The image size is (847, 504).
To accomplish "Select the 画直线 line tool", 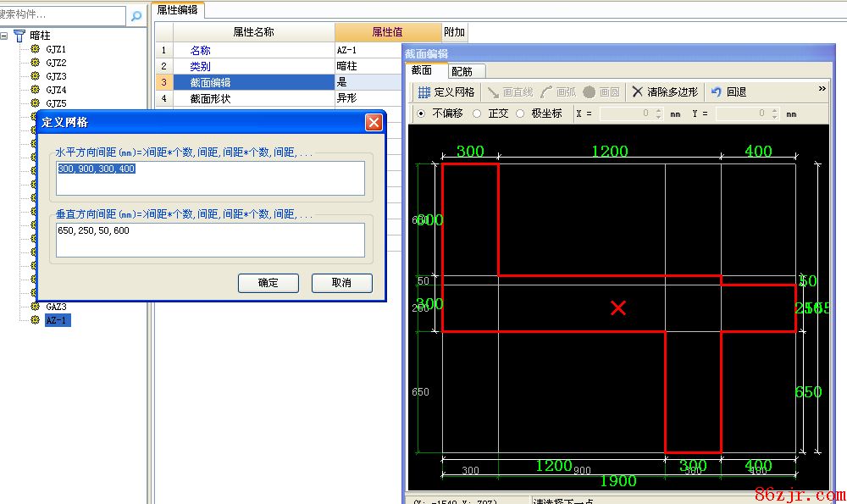I will (x=493, y=91).
